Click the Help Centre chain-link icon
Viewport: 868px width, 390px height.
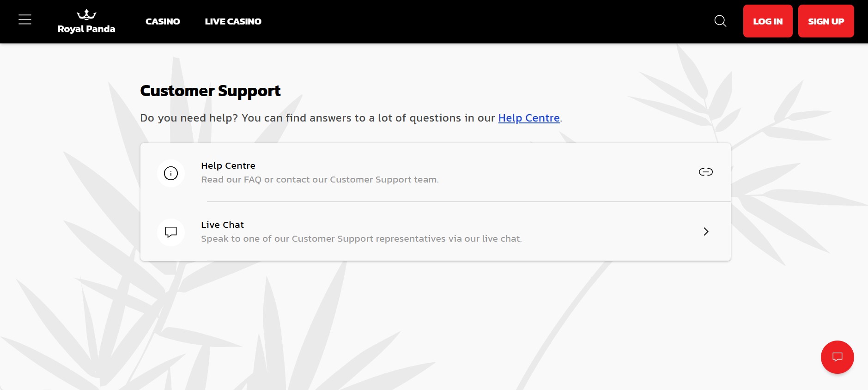pyautogui.click(x=705, y=172)
